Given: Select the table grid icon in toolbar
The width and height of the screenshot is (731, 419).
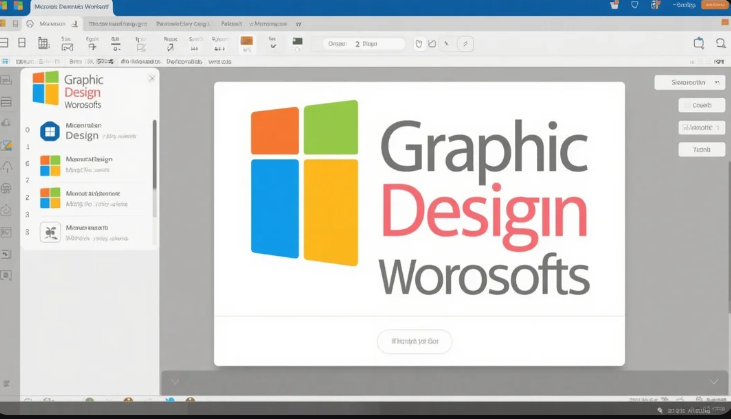Looking at the screenshot, I should click(43, 43).
